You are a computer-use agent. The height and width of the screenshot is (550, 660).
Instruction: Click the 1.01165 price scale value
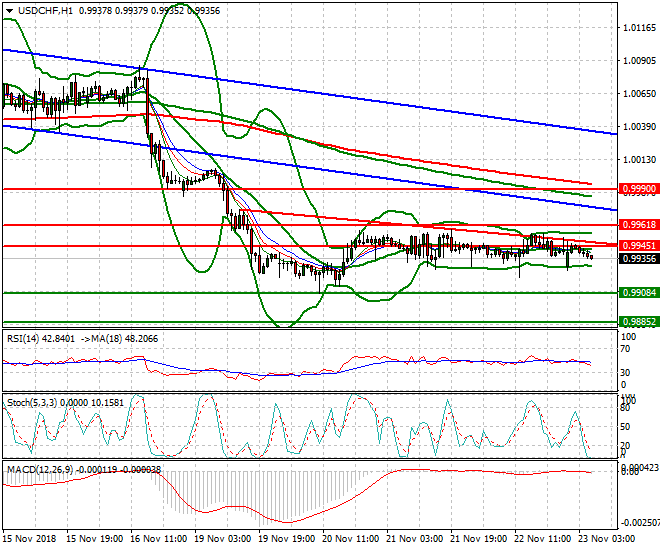(639, 28)
